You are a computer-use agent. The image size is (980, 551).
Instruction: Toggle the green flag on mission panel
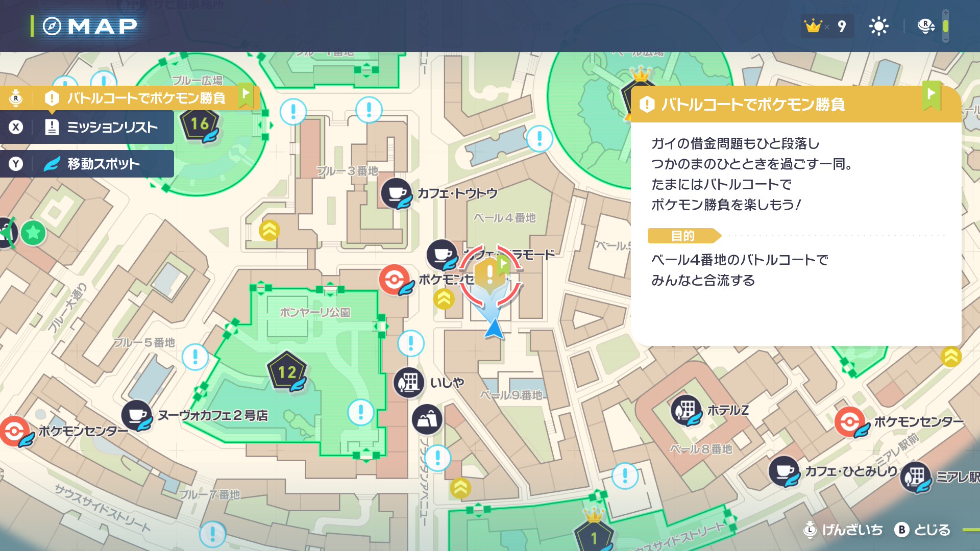point(932,95)
